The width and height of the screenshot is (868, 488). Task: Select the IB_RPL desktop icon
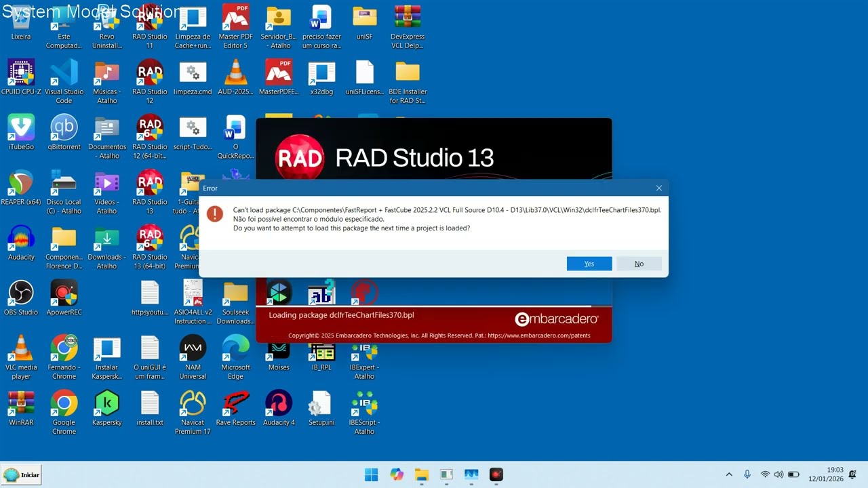pos(321,357)
